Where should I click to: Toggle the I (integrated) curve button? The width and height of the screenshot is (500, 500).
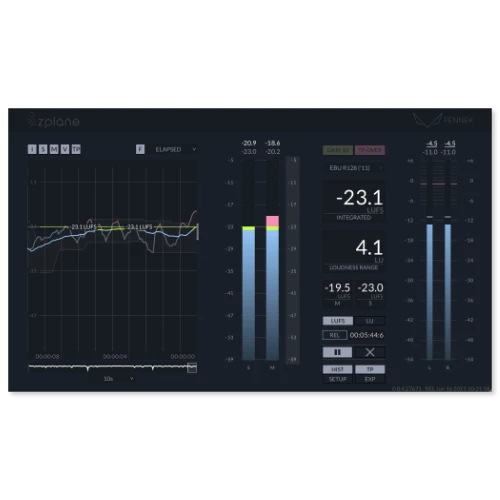(x=32, y=149)
